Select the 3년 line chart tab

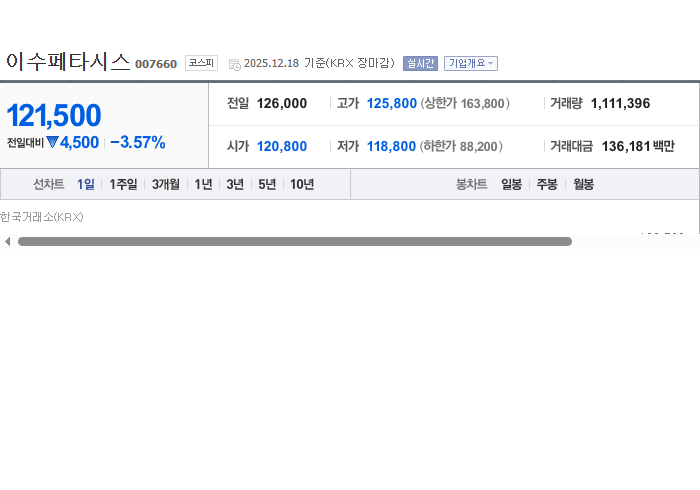[235, 184]
